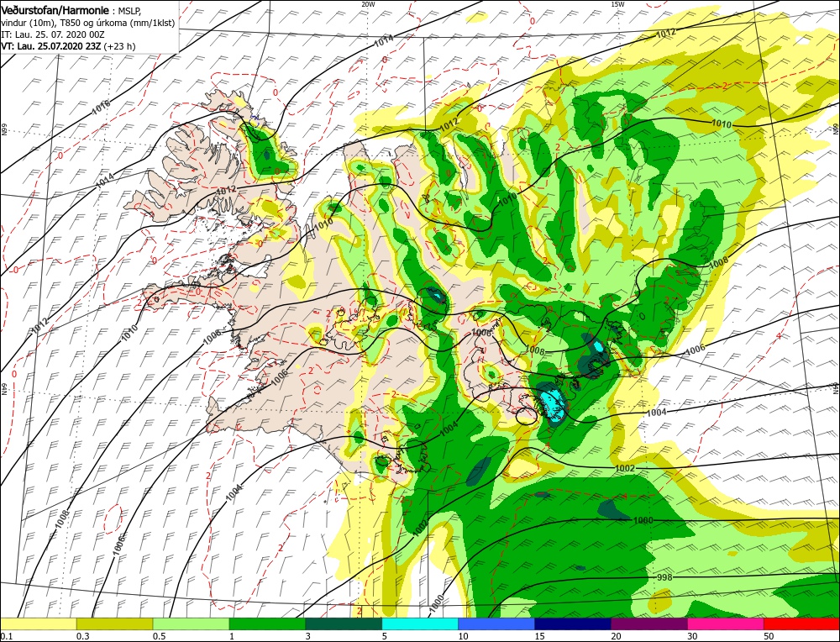Image resolution: width=840 pixels, height=642 pixels.
Task: Click the "10" value on the legend
Action: (464, 635)
